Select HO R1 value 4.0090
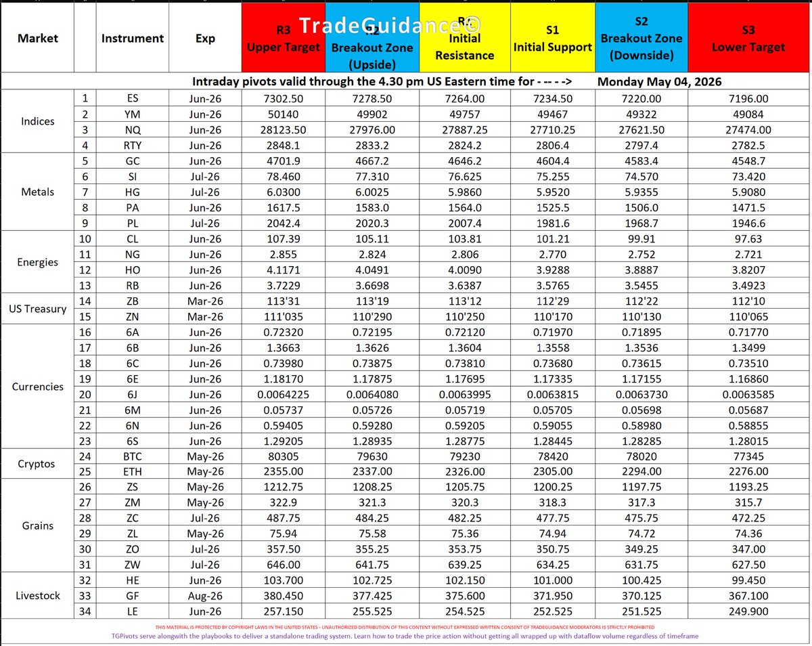 (x=464, y=270)
